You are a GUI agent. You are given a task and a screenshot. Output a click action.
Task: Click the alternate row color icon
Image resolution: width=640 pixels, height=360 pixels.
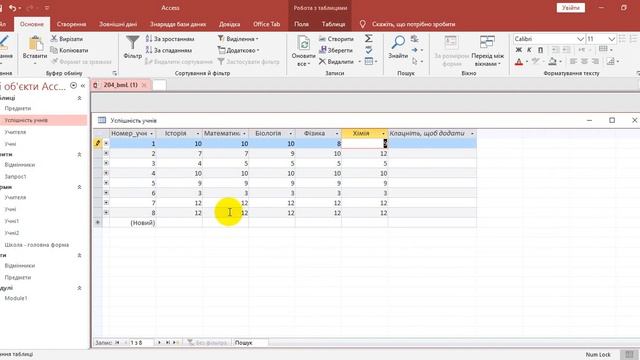611,62
